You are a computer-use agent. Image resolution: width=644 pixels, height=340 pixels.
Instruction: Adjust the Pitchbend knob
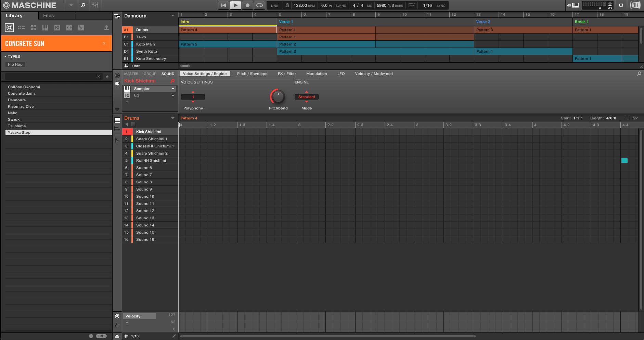pyautogui.click(x=278, y=97)
